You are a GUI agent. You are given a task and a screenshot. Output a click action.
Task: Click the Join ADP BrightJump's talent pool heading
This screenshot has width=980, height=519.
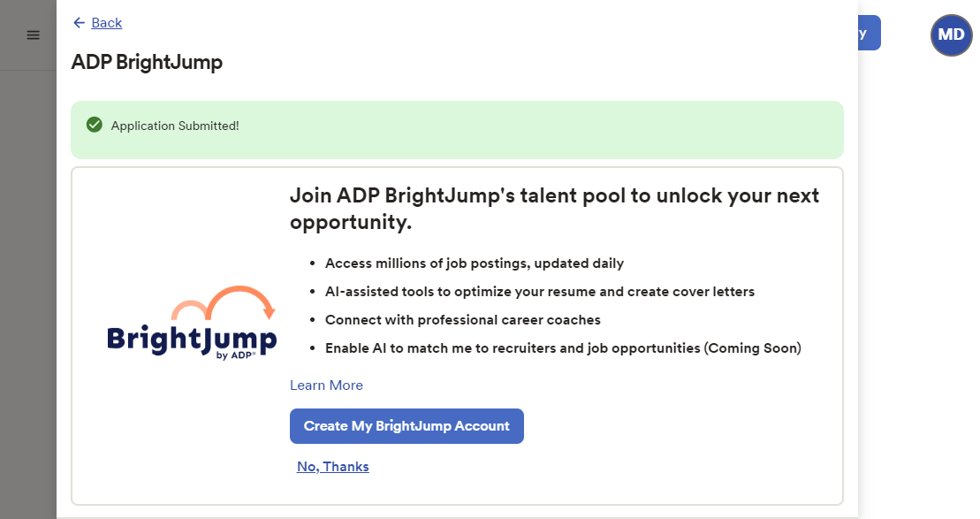point(554,209)
